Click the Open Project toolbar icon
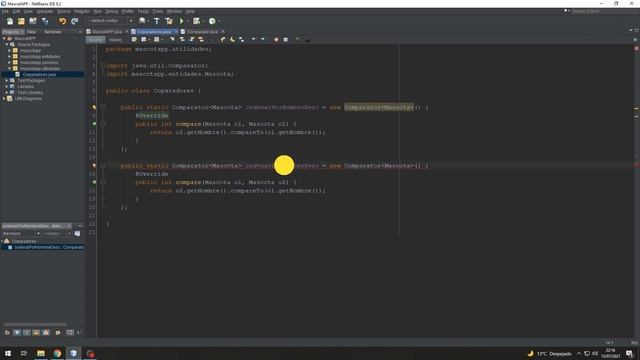 (33, 21)
